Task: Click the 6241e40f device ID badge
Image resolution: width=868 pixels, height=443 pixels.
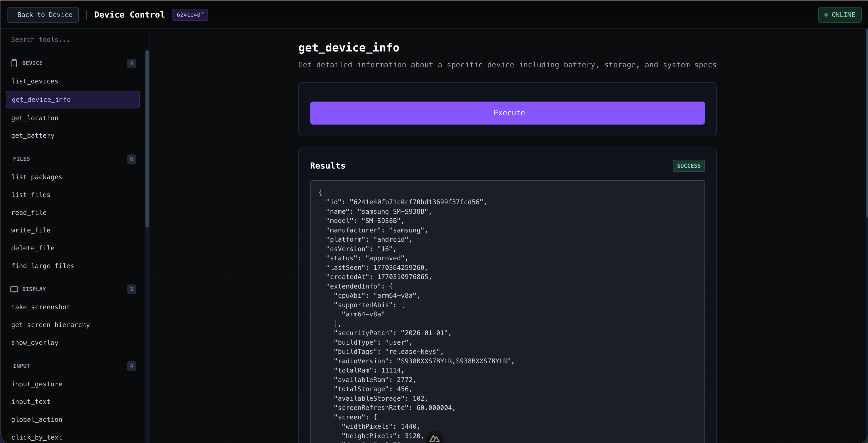Action: pyautogui.click(x=190, y=15)
